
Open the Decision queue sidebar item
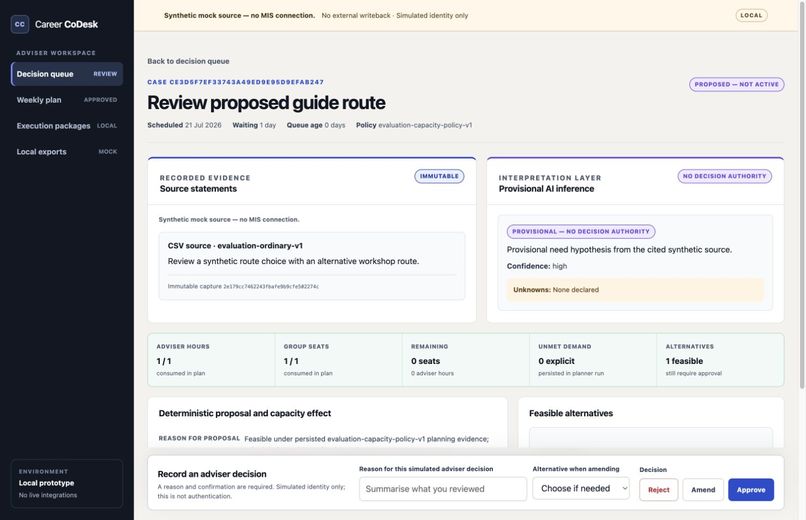67,74
